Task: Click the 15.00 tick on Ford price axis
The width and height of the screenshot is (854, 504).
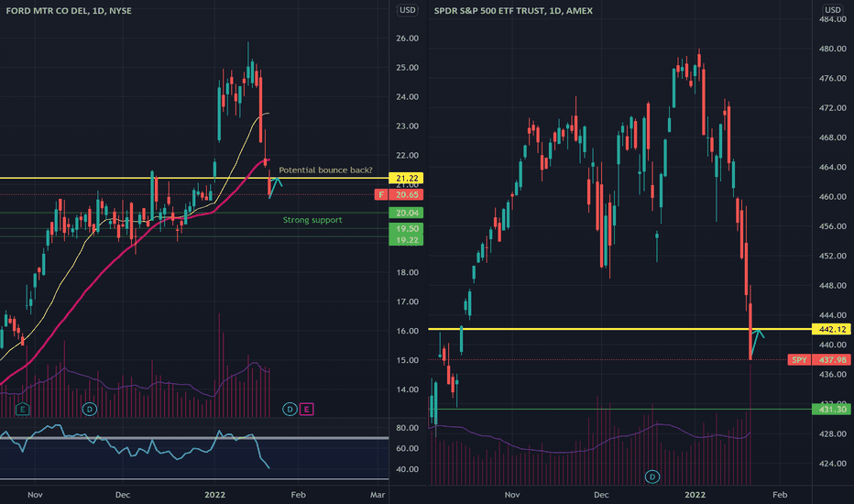Action: pos(408,360)
